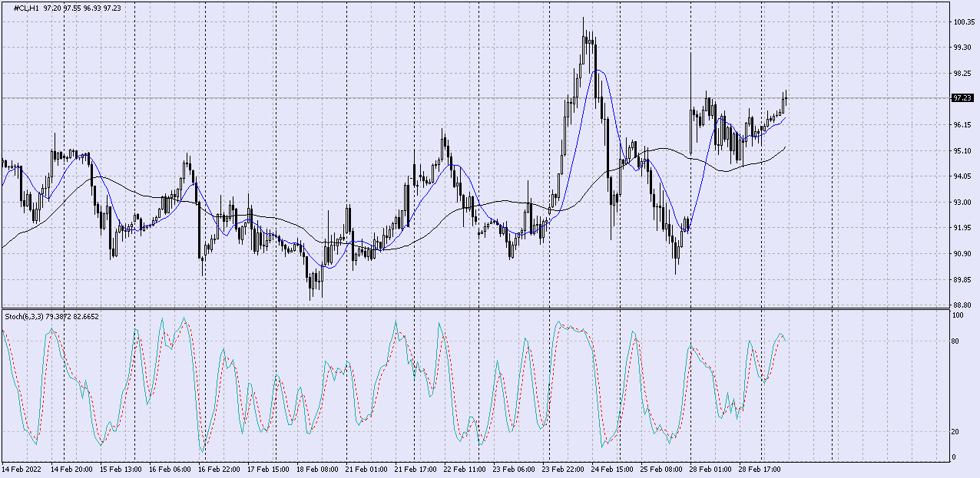Click the 99.30 price axis label
Image resolution: width=980 pixels, height=478 pixels.
pos(963,47)
